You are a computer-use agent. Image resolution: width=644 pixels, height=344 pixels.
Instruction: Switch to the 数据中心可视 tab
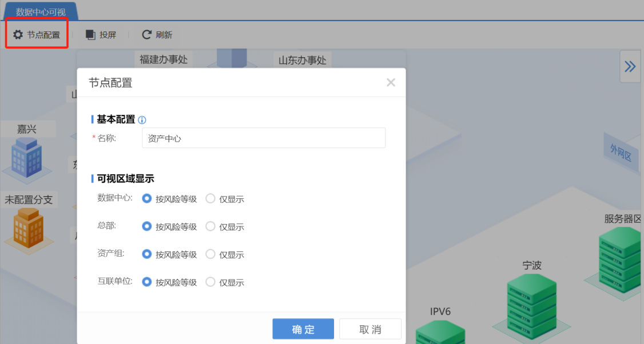pos(41,12)
